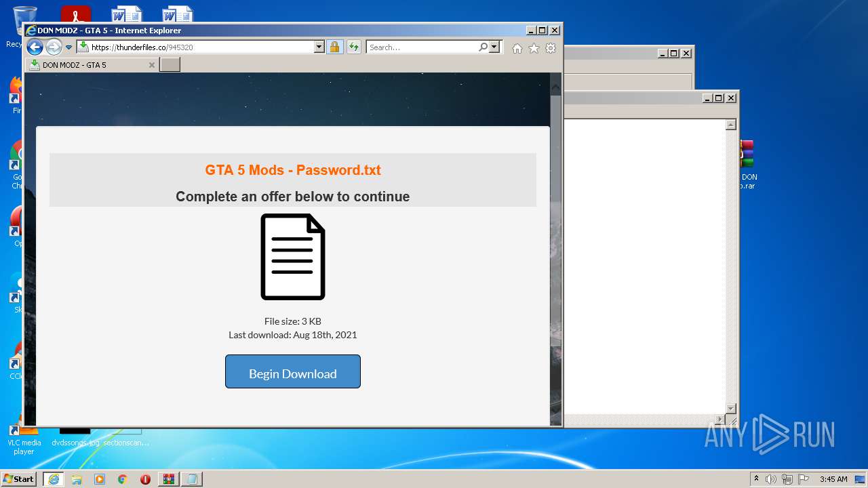Screen dimensions: 868x488
Task: Select the DON .rar archive desktop icon
Action: click(747, 165)
